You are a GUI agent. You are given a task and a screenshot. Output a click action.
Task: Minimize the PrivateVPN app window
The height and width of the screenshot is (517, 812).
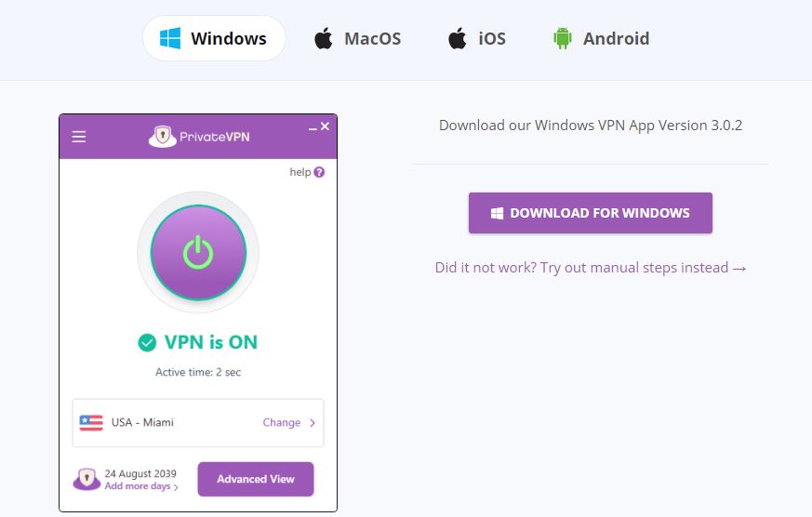coord(313,129)
